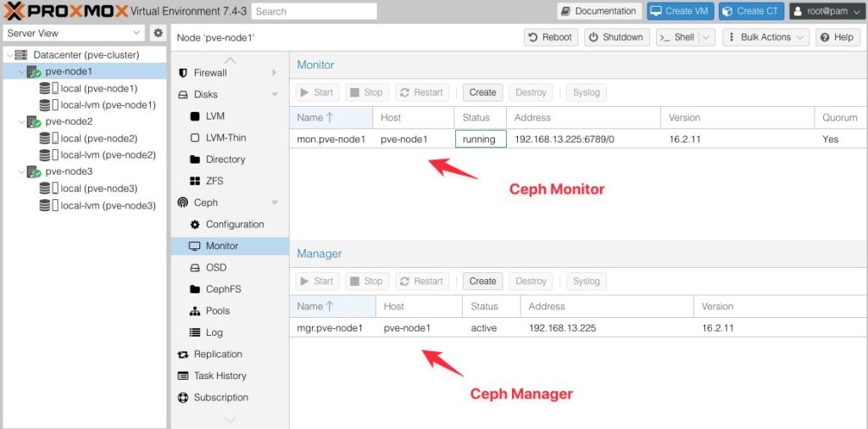This screenshot has width=868, height=429.
Task: Expand the Firewall submenu arrow
Action: tap(275, 73)
